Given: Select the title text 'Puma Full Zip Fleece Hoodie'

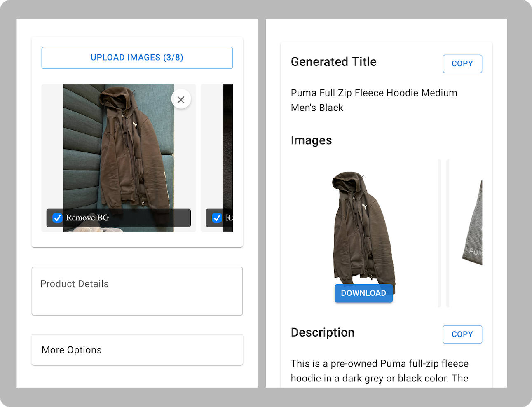Looking at the screenshot, I should (x=373, y=93).
